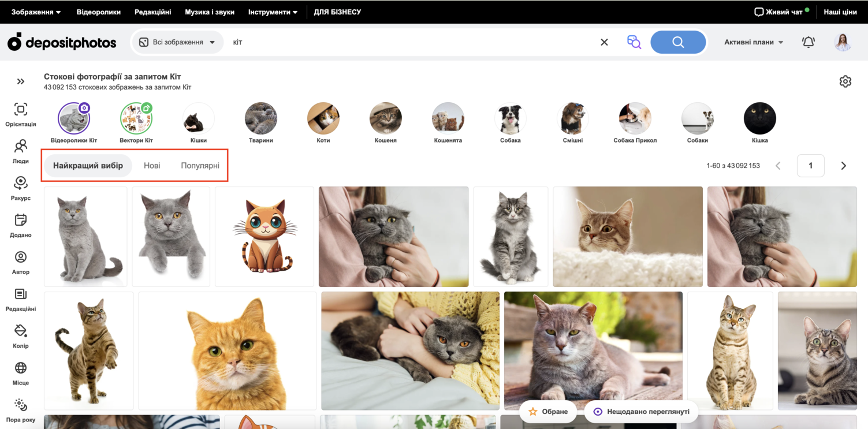Click the Depositphotos logo
This screenshot has height=429, width=868.
click(x=62, y=42)
